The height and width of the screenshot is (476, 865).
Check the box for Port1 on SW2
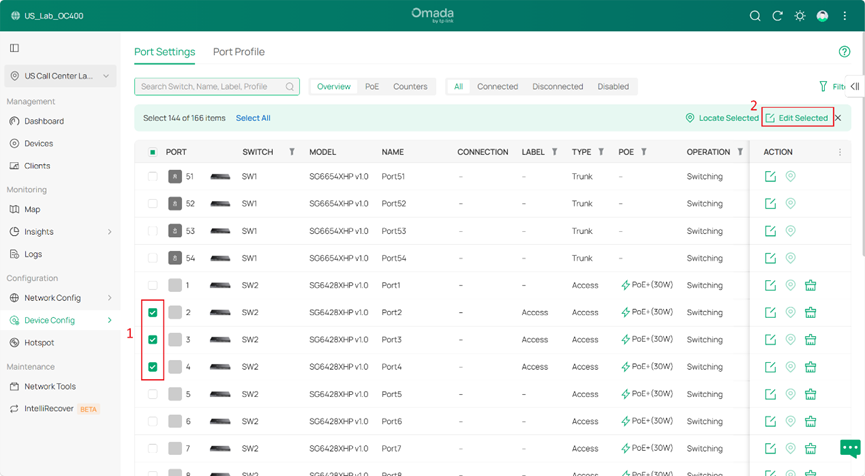pyautogui.click(x=153, y=285)
